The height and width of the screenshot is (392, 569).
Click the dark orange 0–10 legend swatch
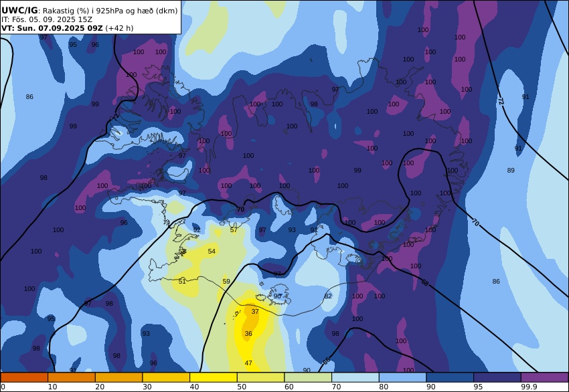[x=24, y=377]
